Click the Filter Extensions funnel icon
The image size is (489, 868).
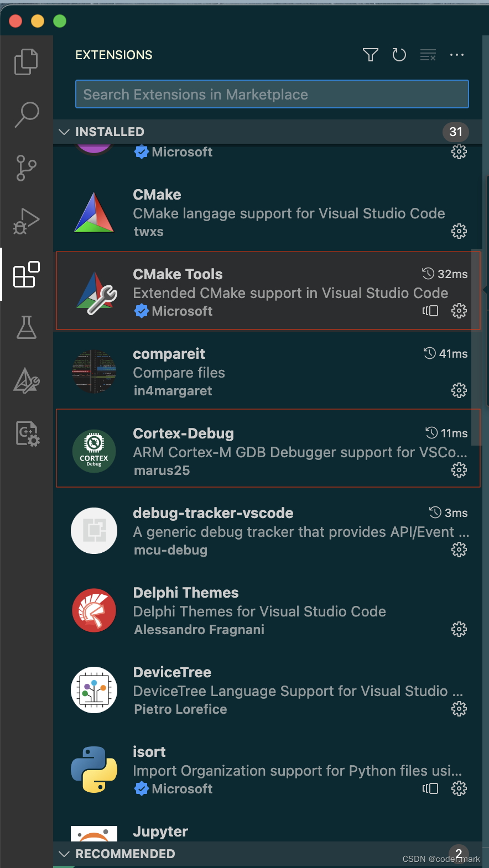370,55
